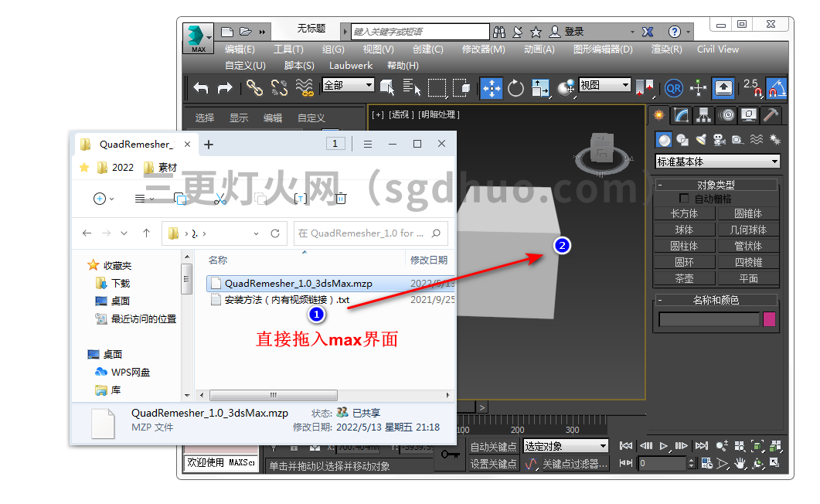Screen dimensions: 820x504
Task: Collapse the 对象类型 rollout
Action: click(716, 185)
